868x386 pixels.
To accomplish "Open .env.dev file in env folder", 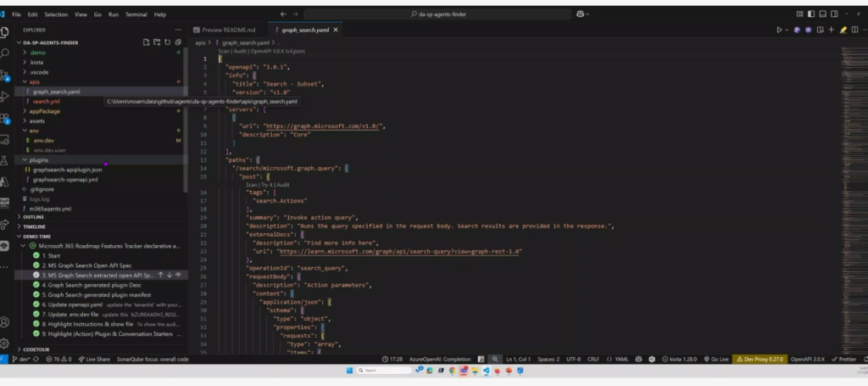I will (x=42, y=141).
